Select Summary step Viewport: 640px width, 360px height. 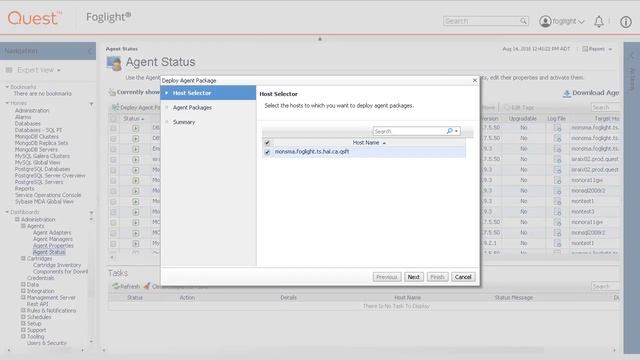184,122
